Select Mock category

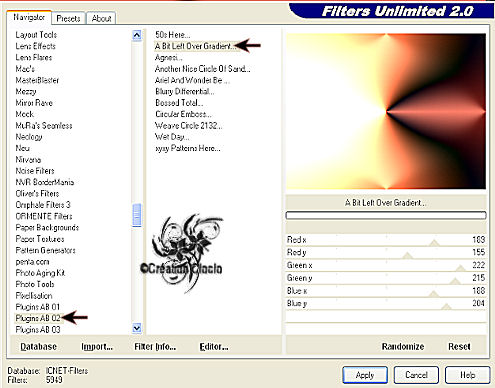coord(25,114)
